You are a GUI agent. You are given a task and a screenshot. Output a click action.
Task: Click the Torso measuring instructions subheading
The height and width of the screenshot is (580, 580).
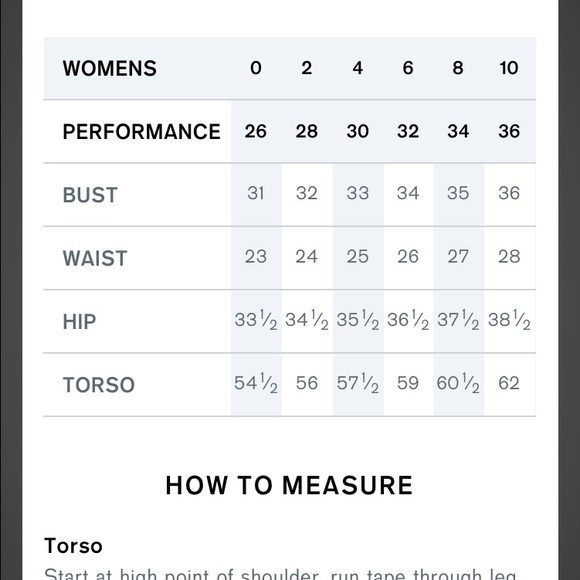(x=73, y=546)
